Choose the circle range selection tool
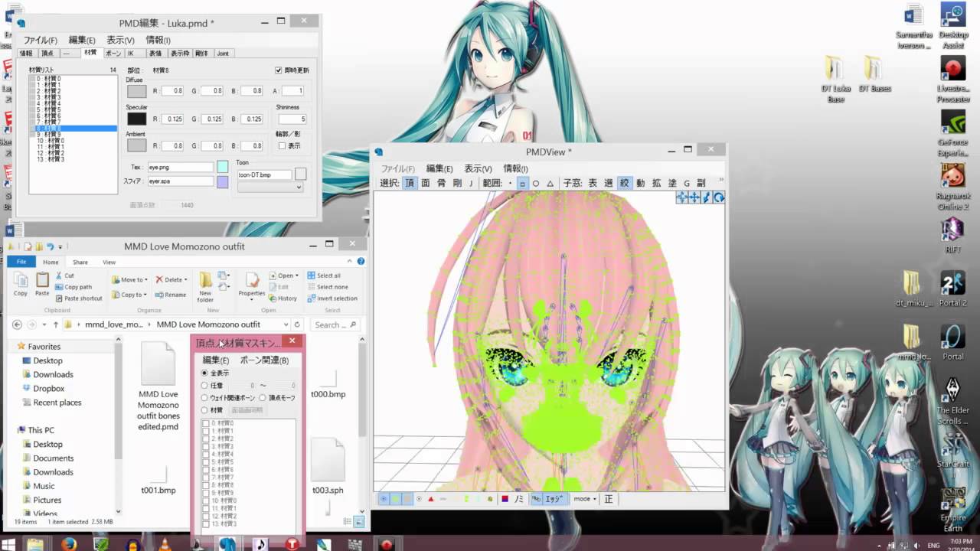The image size is (980, 551). tap(536, 184)
